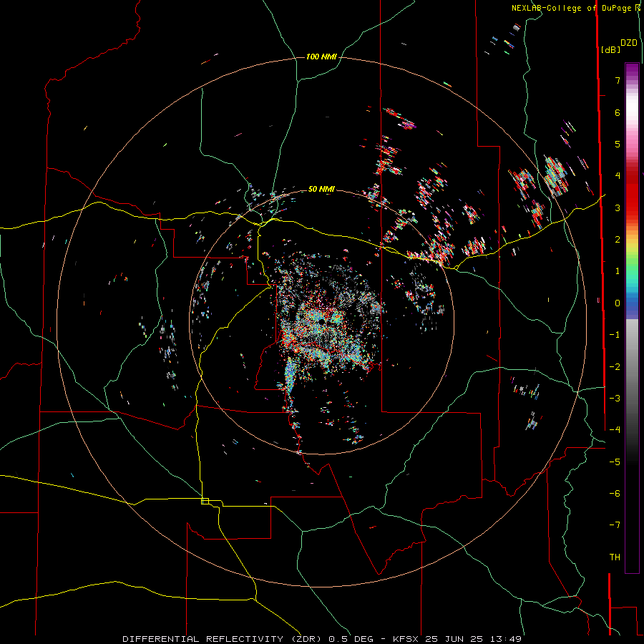Image resolution: width=644 pixels, height=644 pixels.
Task: Click the "DZD" product label
Action: pyautogui.click(x=629, y=43)
